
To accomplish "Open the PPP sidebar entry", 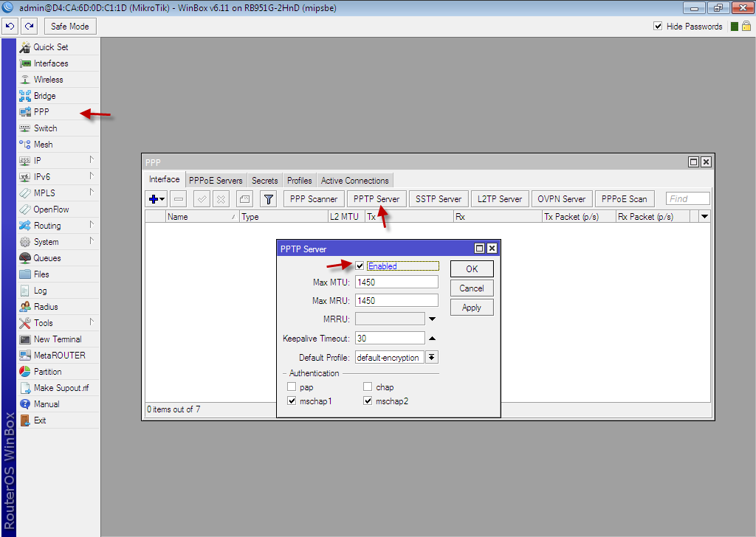I will point(58,112).
